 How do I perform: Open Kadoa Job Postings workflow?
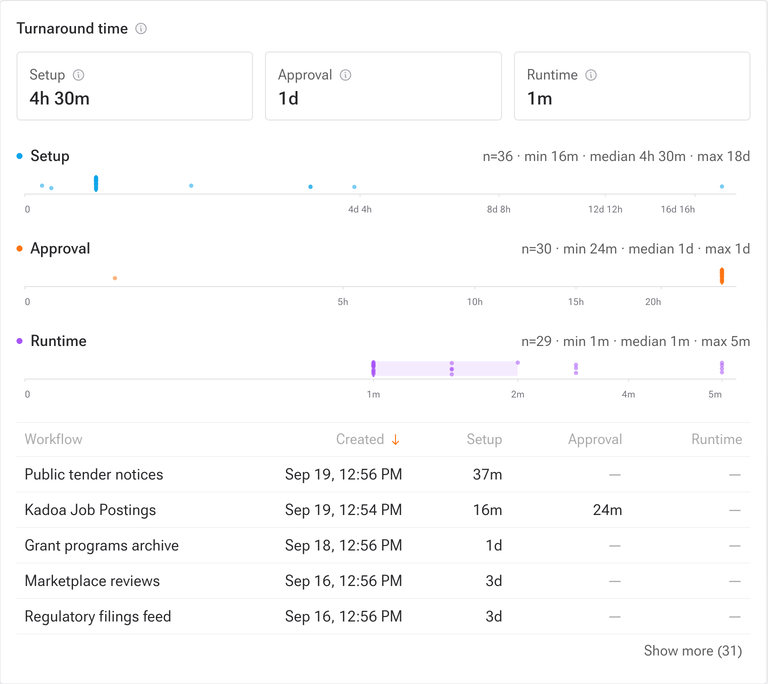[x=90, y=510]
